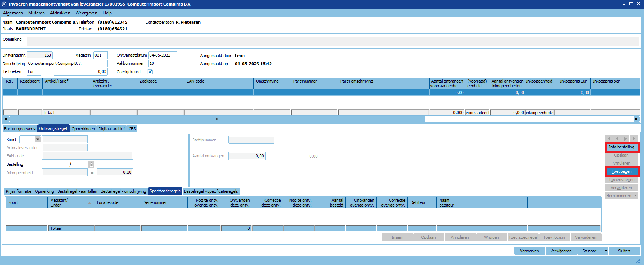The image size is (644, 265).
Task: Open the Muteren menu
Action: 36,13
